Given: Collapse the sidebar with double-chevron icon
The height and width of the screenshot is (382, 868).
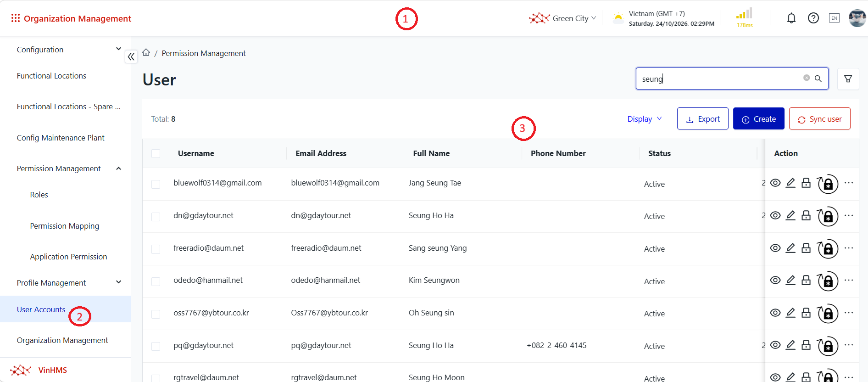Looking at the screenshot, I should tap(131, 56).
